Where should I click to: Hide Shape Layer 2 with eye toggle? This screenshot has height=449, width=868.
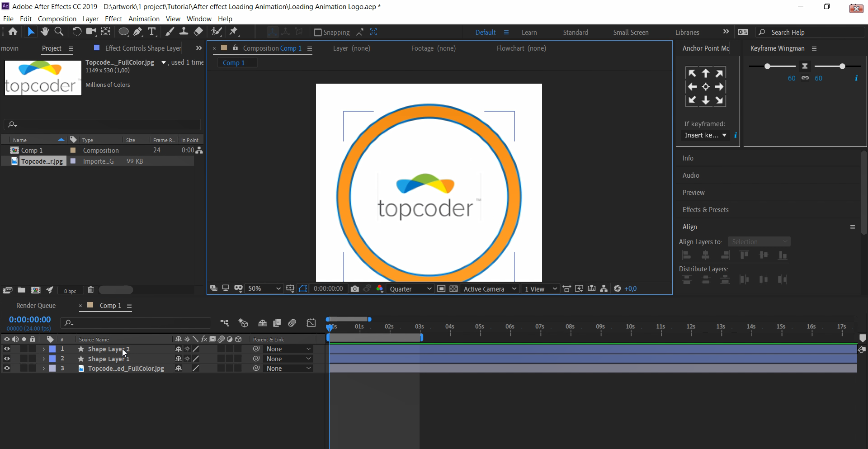tap(7, 349)
